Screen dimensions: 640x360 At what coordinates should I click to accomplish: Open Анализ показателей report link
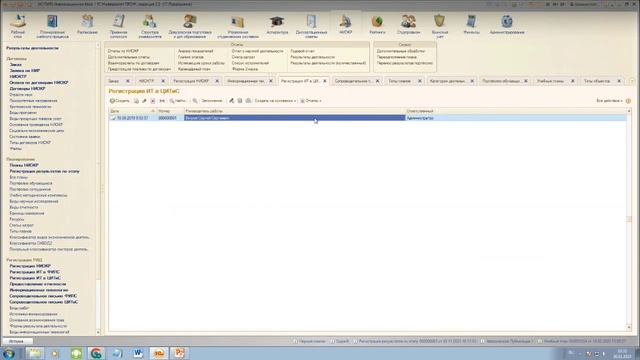tap(196, 51)
